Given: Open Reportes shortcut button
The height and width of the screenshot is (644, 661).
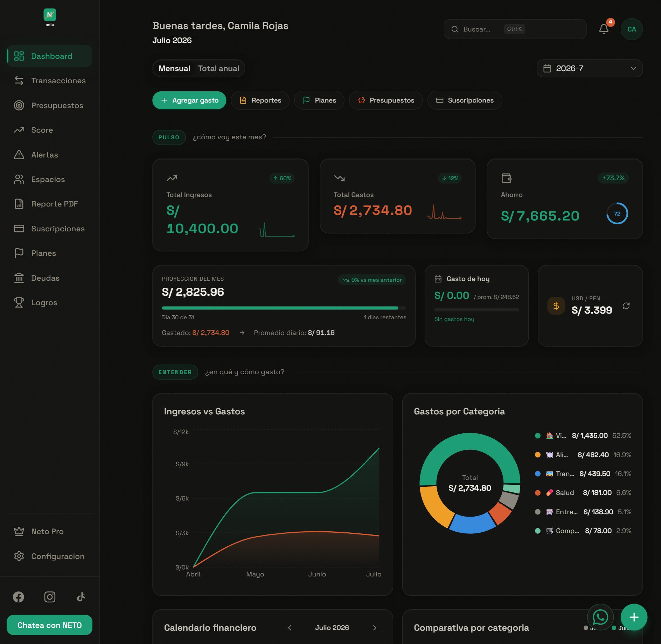Looking at the screenshot, I should tap(260, 100).
